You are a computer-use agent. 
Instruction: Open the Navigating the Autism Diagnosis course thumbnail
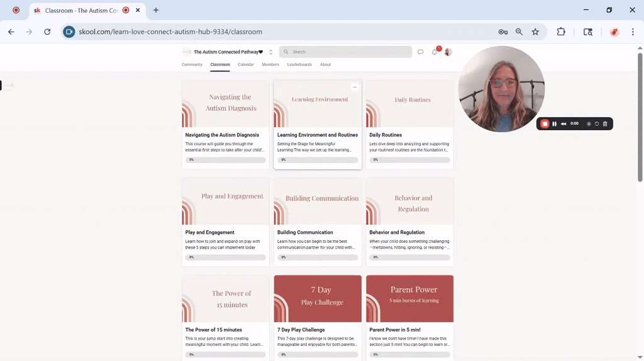tap(226, 104)
